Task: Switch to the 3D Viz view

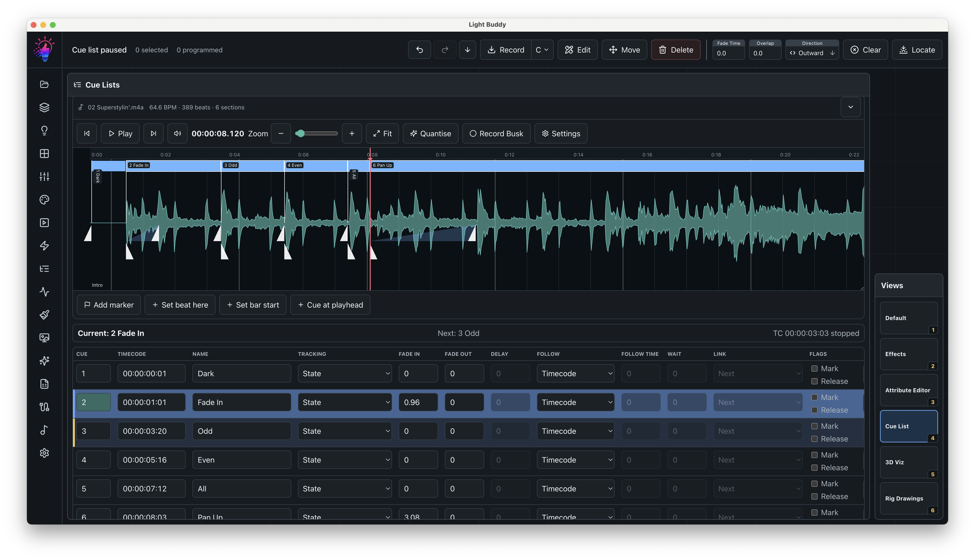Action: tap(909, 462)
